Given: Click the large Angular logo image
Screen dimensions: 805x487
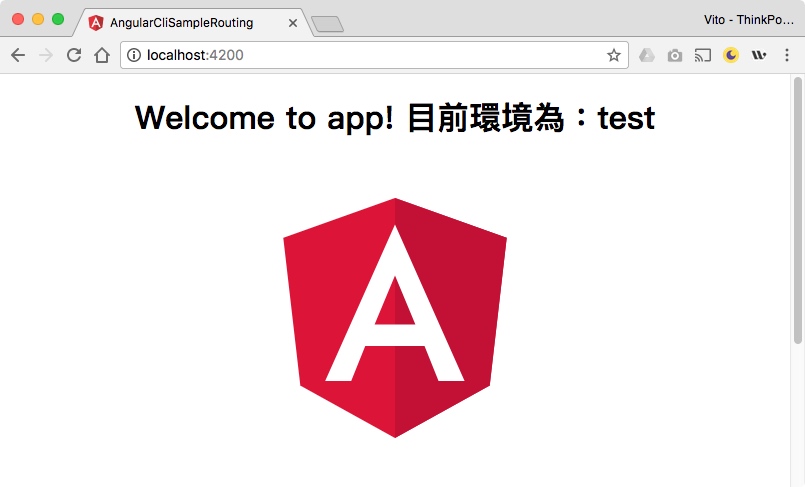Looking at the screenshot, I should point(395,318).
